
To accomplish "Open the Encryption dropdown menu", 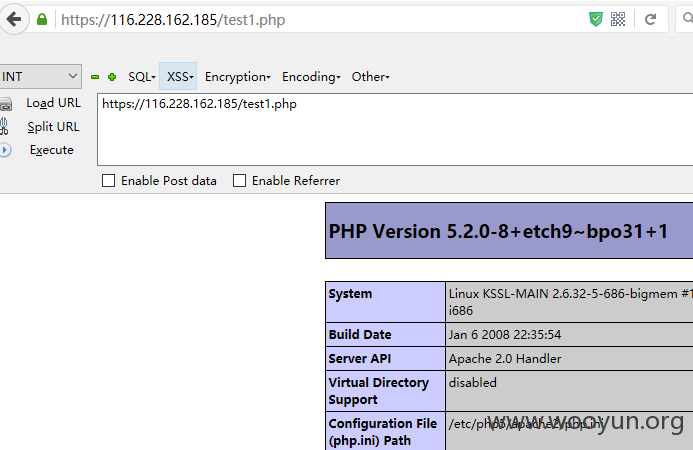I will [237, 77].
